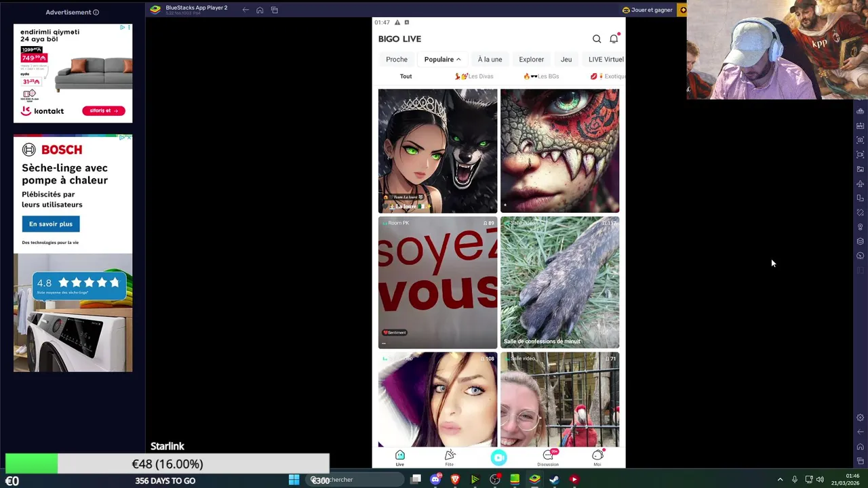Open the dragon face paint stream thumbnail

tap(559, 150)
